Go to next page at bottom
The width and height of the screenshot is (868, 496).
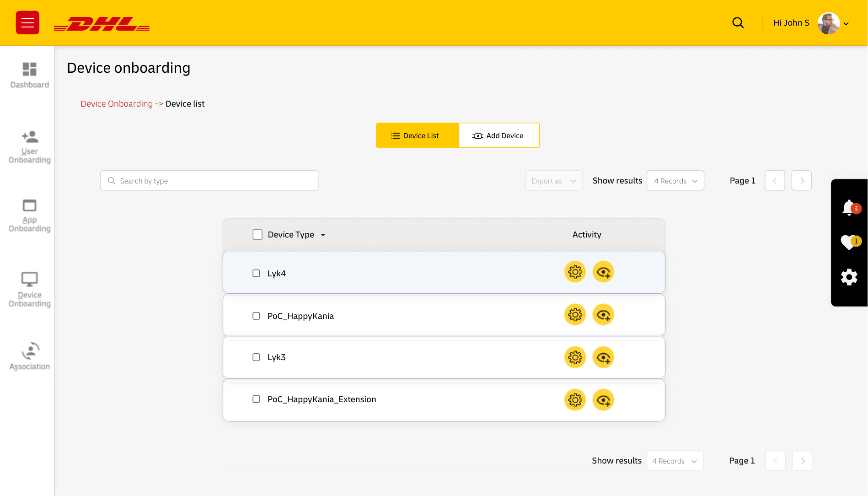(x=802, y=461)
